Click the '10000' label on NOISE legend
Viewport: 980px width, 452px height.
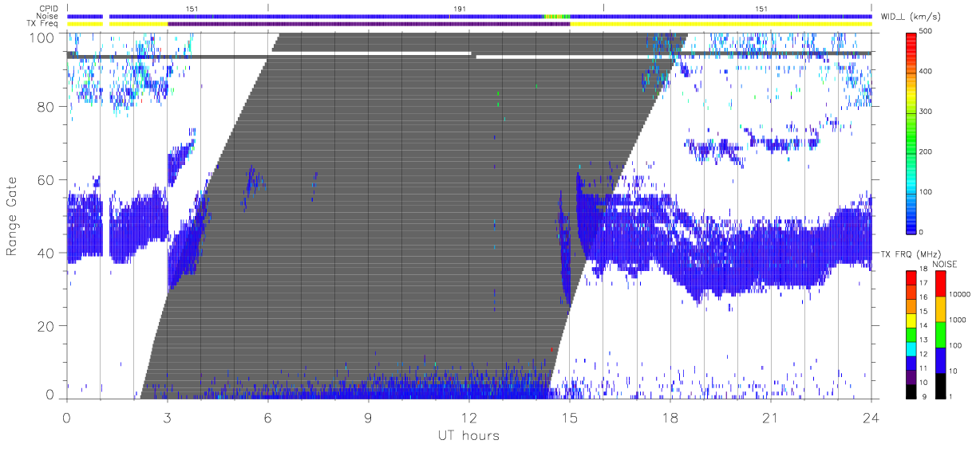(960, 294)
